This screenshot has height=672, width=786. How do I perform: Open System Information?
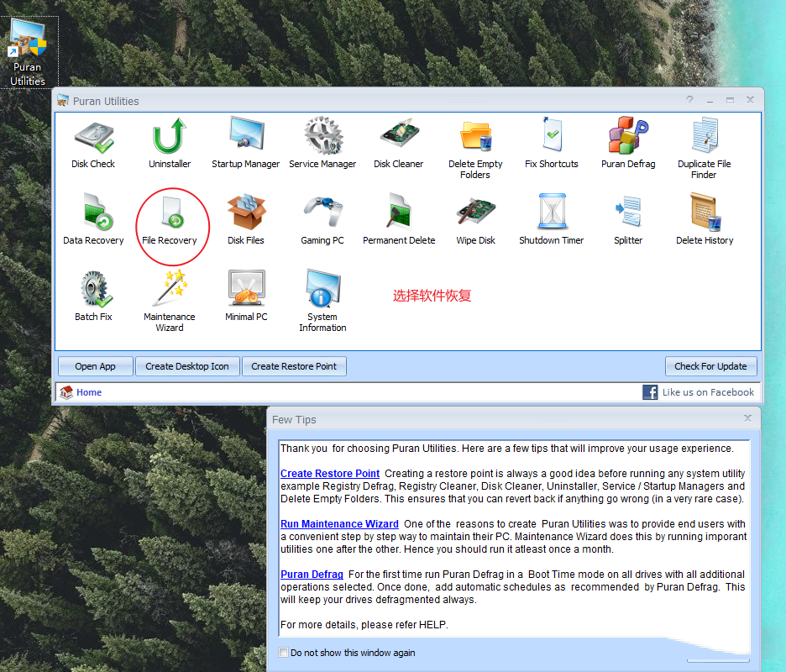[x=322, y=301]
